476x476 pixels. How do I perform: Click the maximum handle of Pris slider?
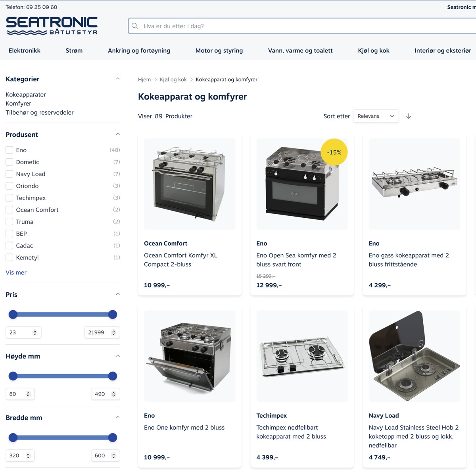(113, 315)
